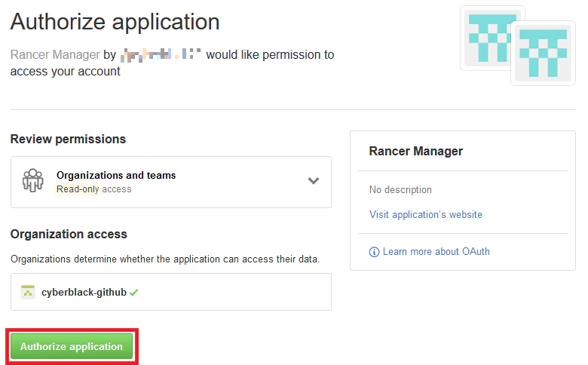588x365 pixels.
Task: Open Learn more about OAuth link
Action: (436, 251)
